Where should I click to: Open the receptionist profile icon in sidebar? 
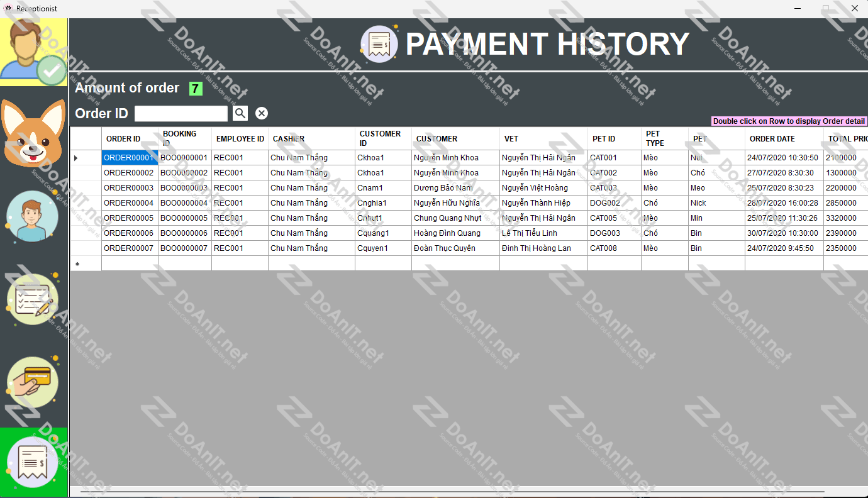pos(34,52)
